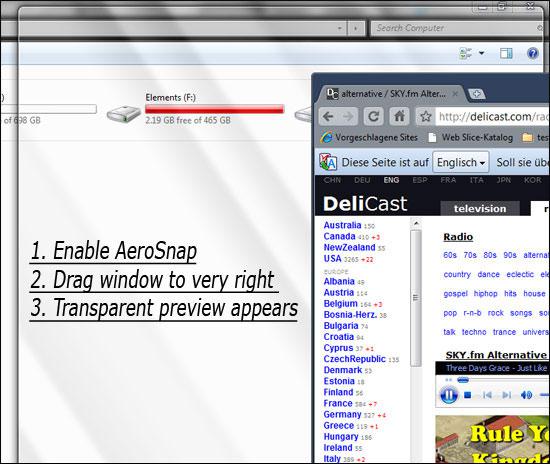Open the Explorer address bar history dropdown
Viewport: 550px width, 464px height.
(340, 28)
